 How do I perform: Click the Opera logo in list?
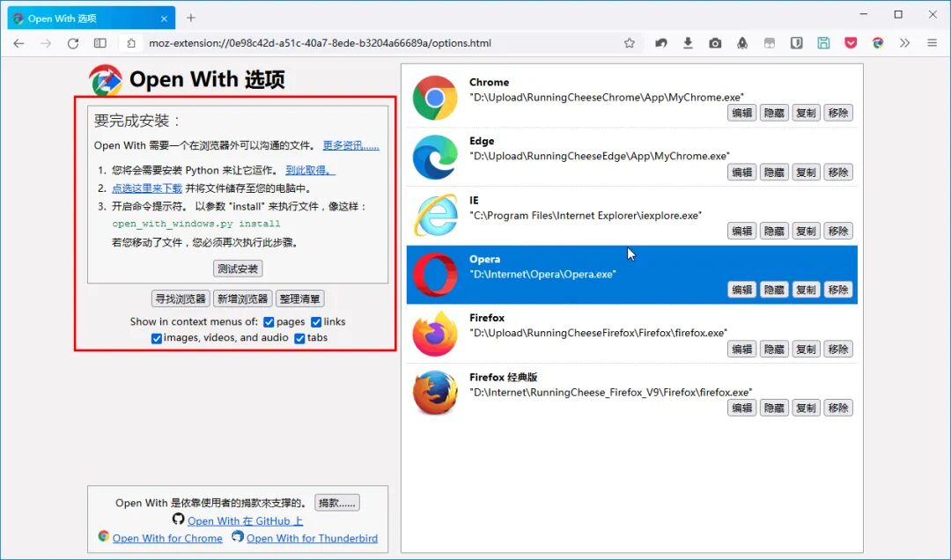(435, 274)
